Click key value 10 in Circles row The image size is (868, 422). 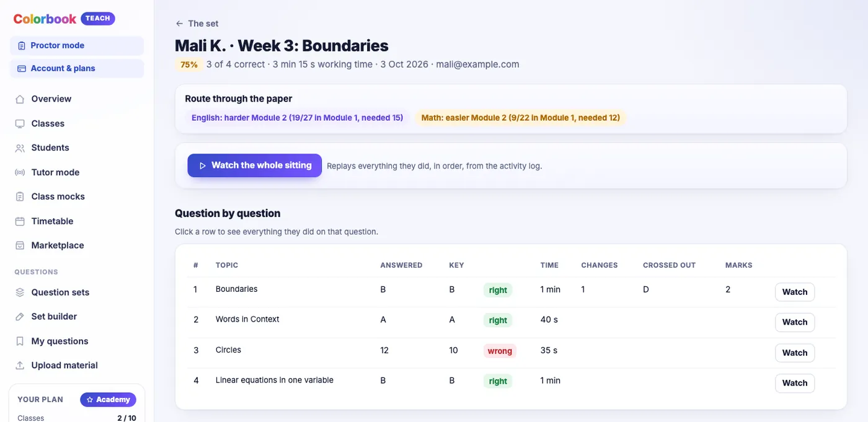point(453,350)
